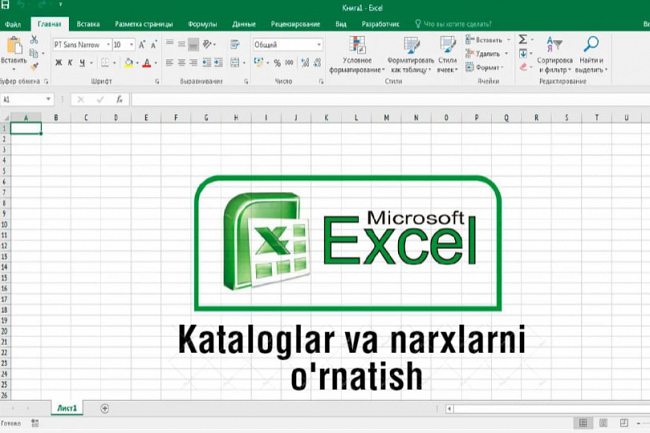This screenshot has width=650, height=433.
Task: Open the font size 10 dropdown
Action: pos(131,44)
